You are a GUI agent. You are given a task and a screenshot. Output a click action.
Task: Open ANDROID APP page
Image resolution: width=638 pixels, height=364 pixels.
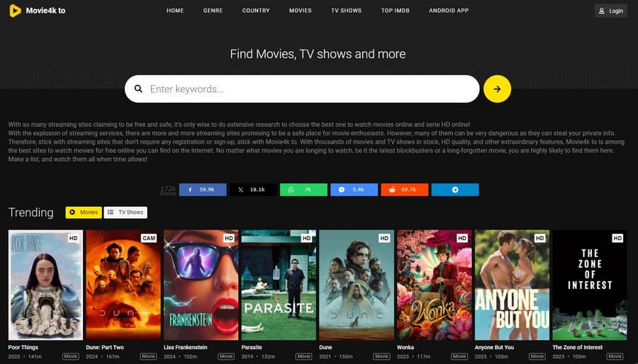(449, 11)
